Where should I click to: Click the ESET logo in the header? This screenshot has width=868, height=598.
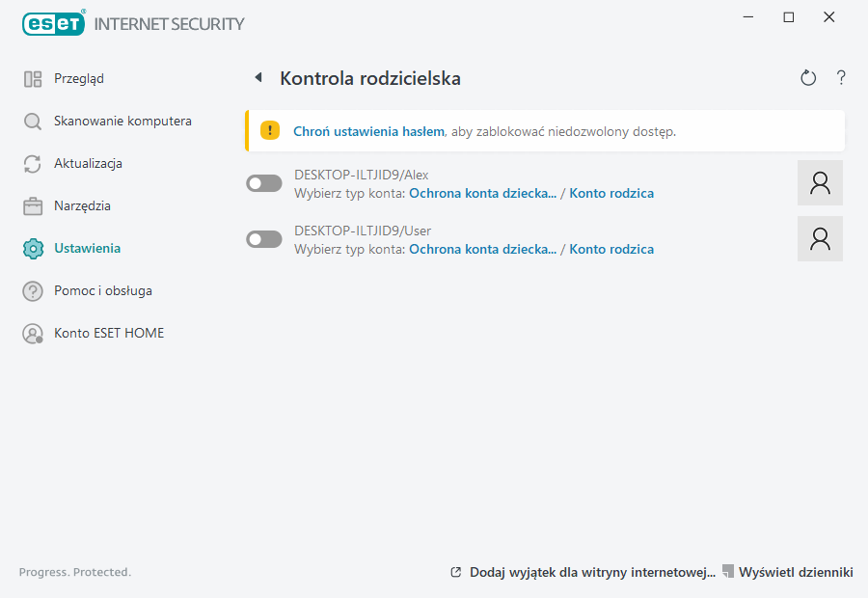[x=53, y=23]
